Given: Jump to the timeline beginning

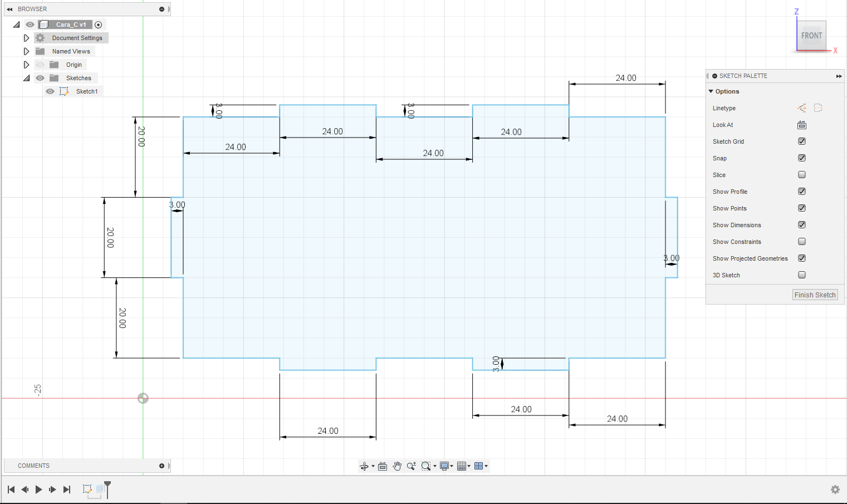Looking at the screenshot, I should [x=11, y=490].
